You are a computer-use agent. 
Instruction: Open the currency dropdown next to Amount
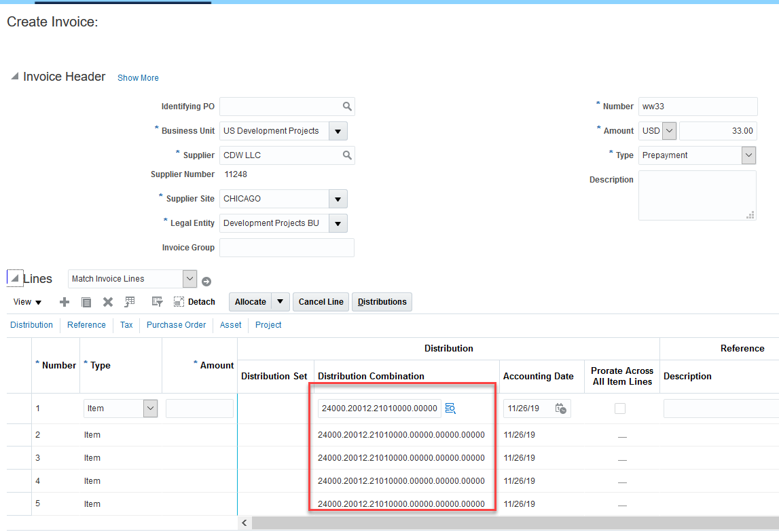[669, 130]
